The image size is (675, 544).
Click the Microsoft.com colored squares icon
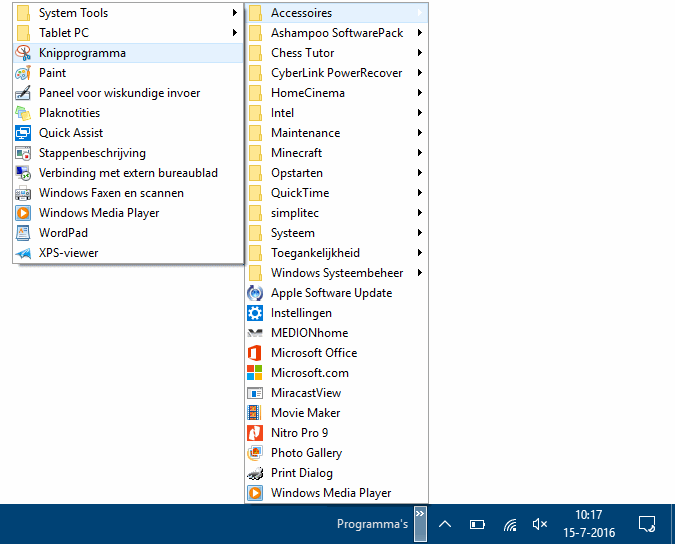[255, 373]
